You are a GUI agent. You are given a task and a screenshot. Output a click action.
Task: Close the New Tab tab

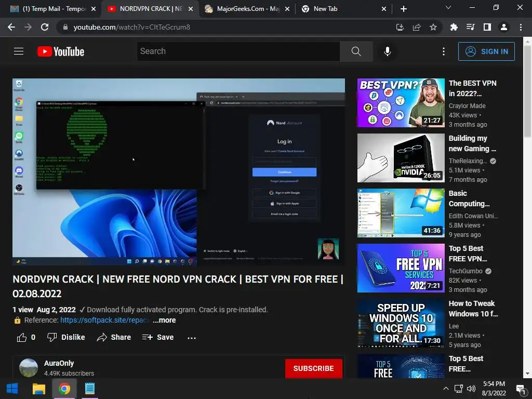(x=384, y=9)
